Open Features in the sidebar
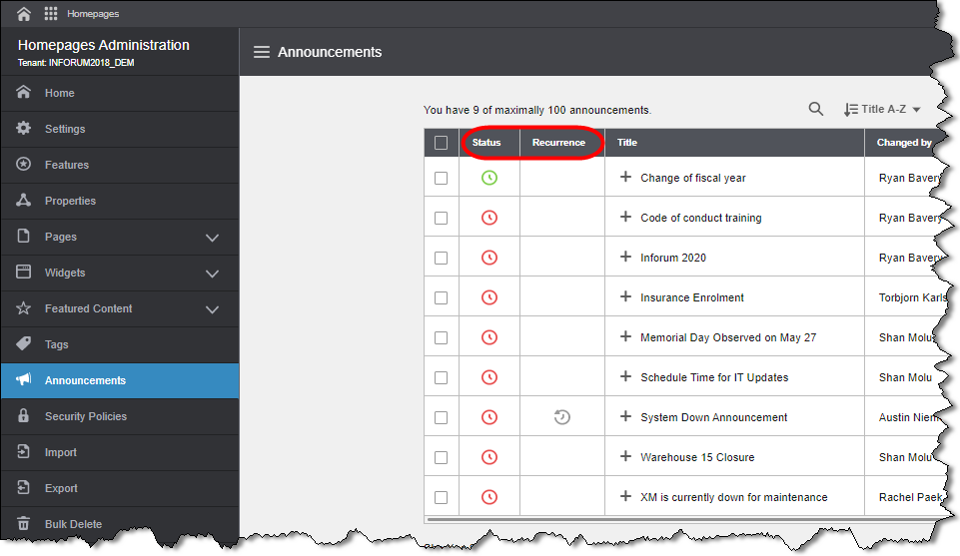The height and width of the screenshot is (556, 960). [x=120, y=165]
